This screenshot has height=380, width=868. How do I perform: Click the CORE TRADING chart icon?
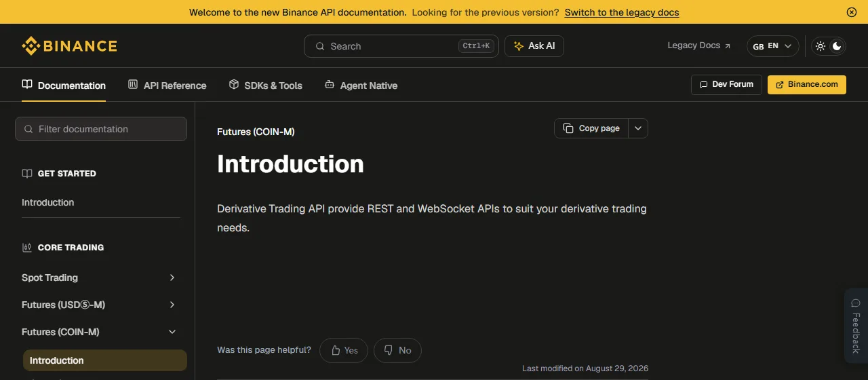click(27, 248)
